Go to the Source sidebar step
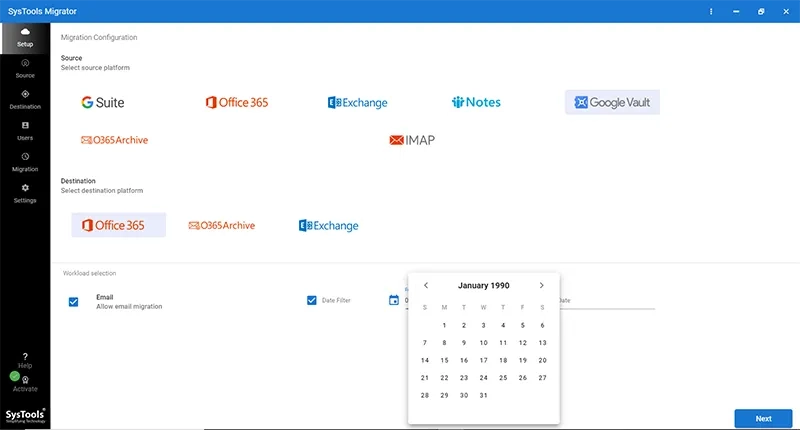 [x=25, y=69]
